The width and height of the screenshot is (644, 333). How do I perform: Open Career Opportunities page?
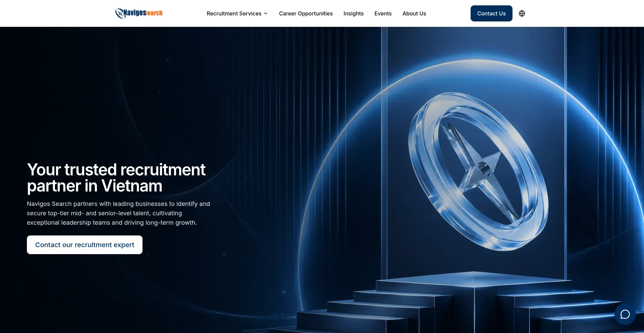[x=306, y=13]
